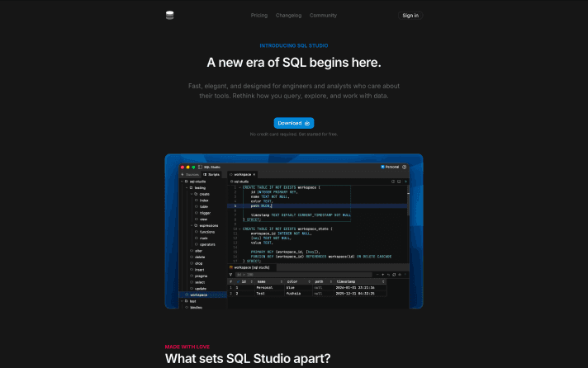Close the workspace editor tab
The image size is (588, 368).
(x=254, y=175)
